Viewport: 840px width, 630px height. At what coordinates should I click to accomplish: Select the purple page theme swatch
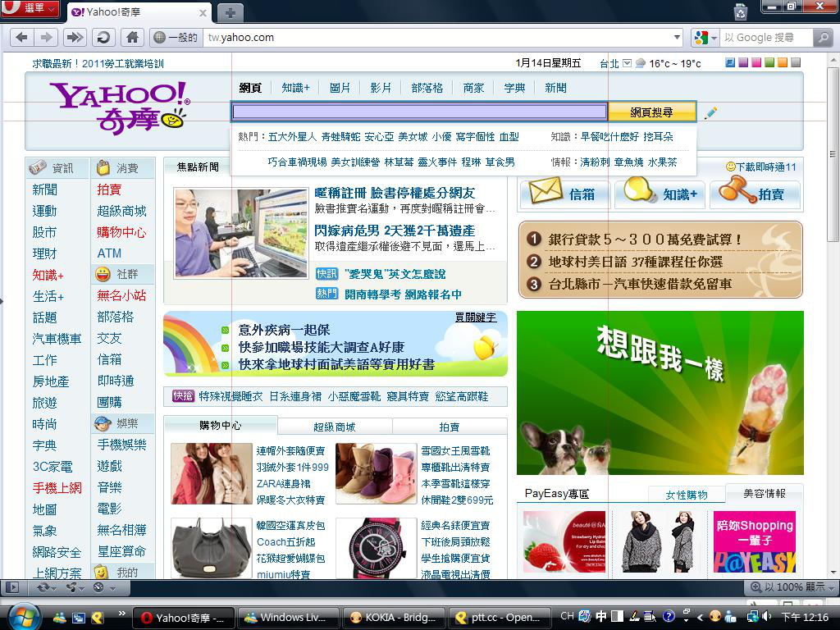[743, 62]
